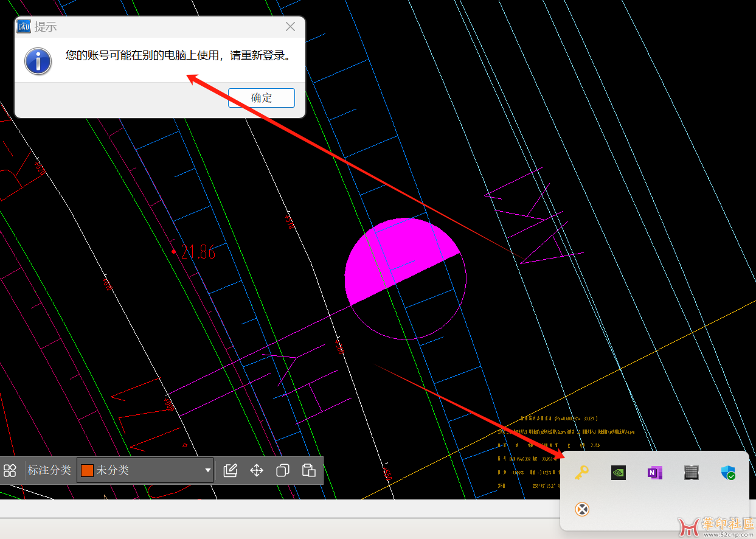Image resolution: width=756 pixels, height=539 pixels.
Task: Open the yellow key tray icon
Action: (582, 473)
